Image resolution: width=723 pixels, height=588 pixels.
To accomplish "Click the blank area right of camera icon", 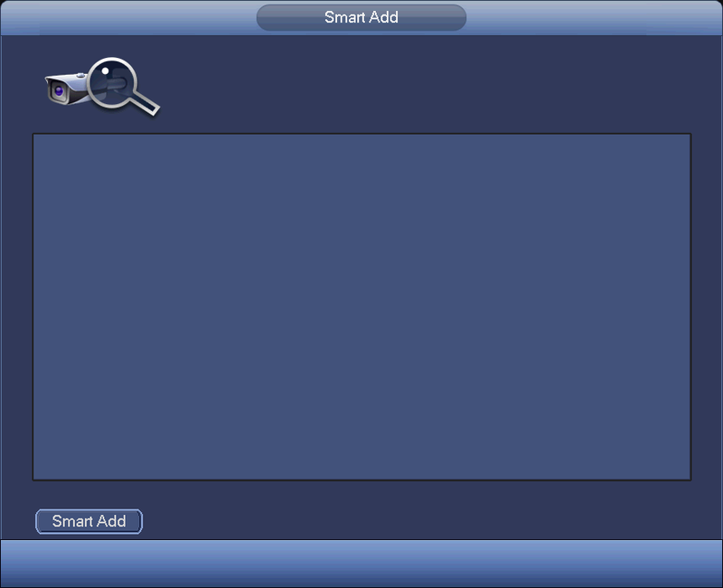I will (424, 85).
